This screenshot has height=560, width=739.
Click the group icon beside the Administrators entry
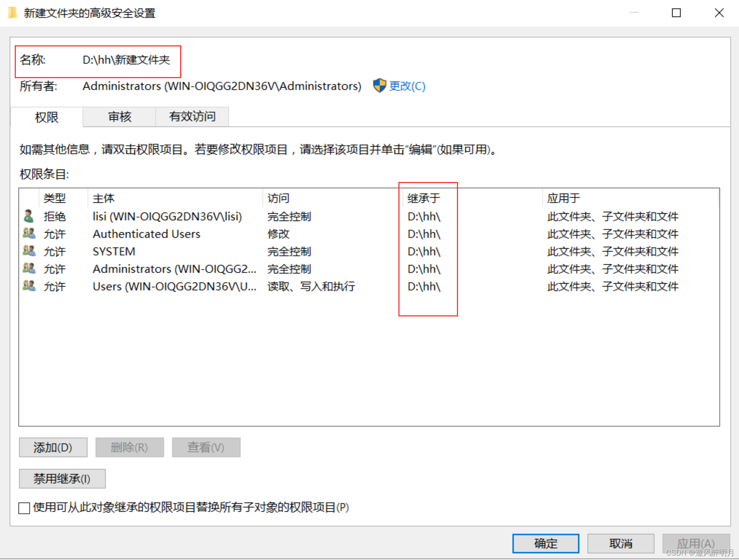[x=29, y=269]
